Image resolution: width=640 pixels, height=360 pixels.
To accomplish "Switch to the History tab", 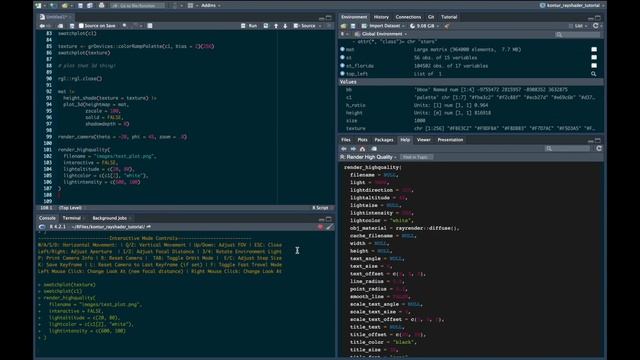I will [381, 17].
